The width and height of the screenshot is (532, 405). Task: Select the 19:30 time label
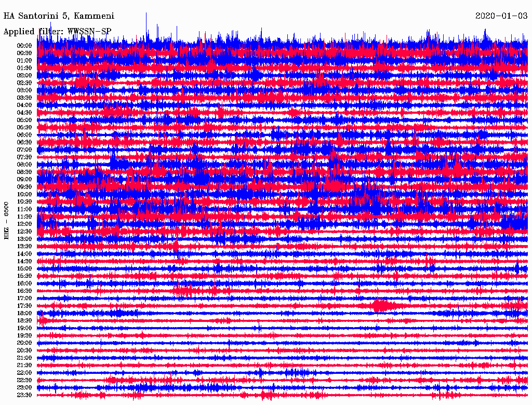[x=24, y=336]
